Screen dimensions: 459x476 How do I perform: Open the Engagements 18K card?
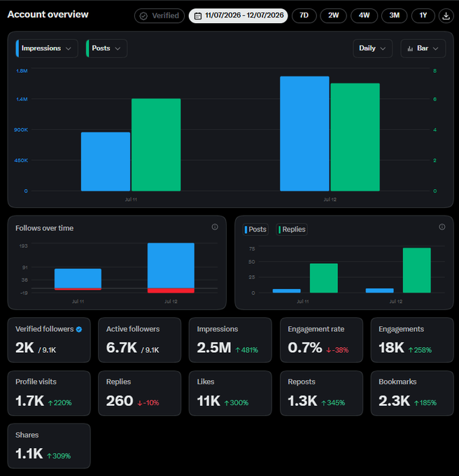point(412,340)
